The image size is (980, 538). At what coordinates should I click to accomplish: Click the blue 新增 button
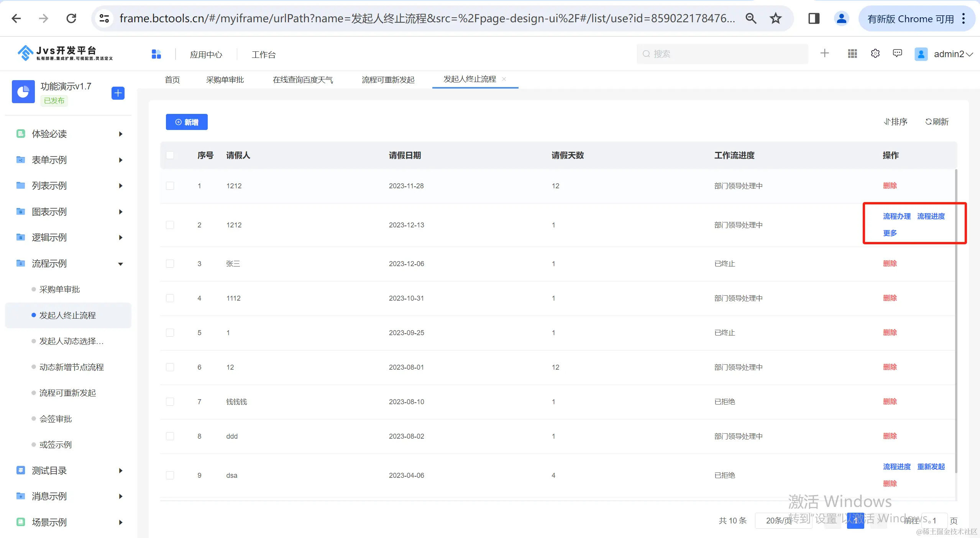[x=187, y=122]
